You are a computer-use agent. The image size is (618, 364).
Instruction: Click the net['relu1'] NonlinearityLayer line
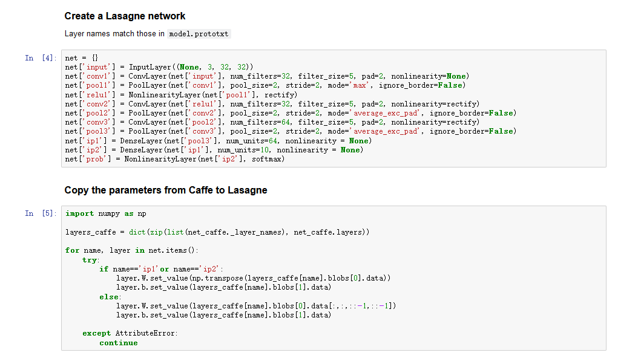pyautogui.click(x=180, y=95)
